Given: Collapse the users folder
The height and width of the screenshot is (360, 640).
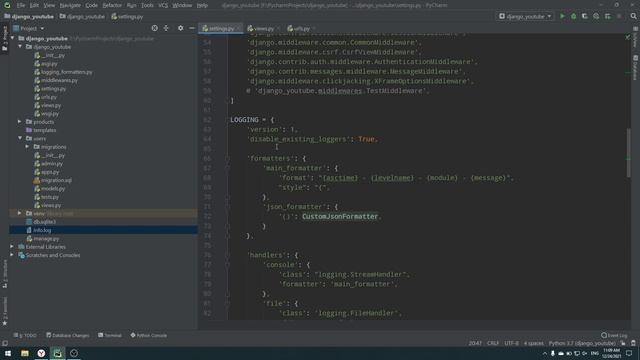Looking at the screenshot, I should (x=20, y=138).
